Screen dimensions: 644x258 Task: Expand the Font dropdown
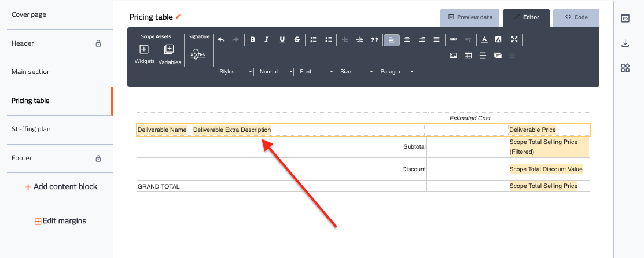click(316, 72)
